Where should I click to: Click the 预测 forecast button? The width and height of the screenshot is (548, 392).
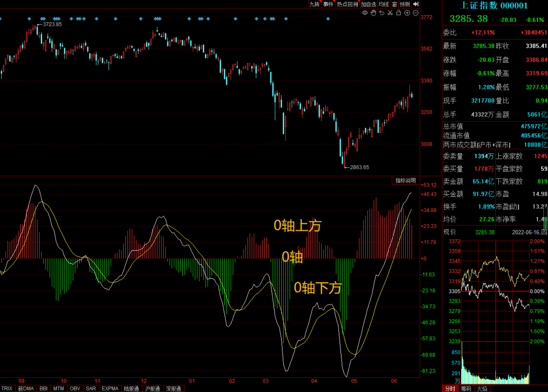[404, 4]
